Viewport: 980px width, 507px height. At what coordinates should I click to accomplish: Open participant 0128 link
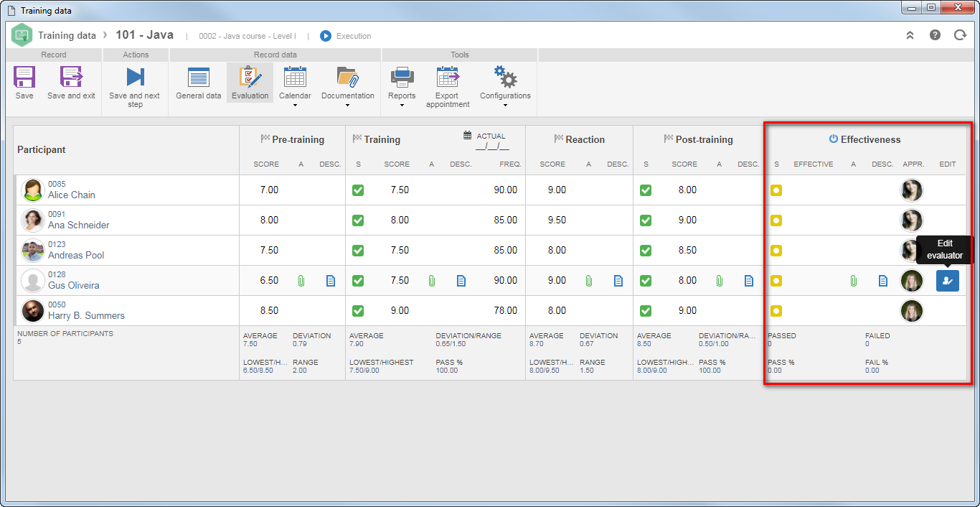pyautogui.click(x=57, y=274)
